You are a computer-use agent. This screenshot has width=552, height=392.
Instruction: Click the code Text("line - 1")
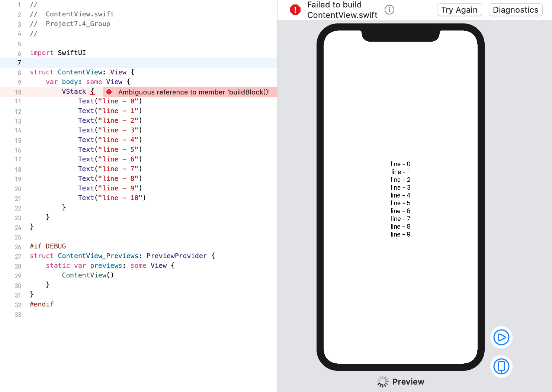110,111
